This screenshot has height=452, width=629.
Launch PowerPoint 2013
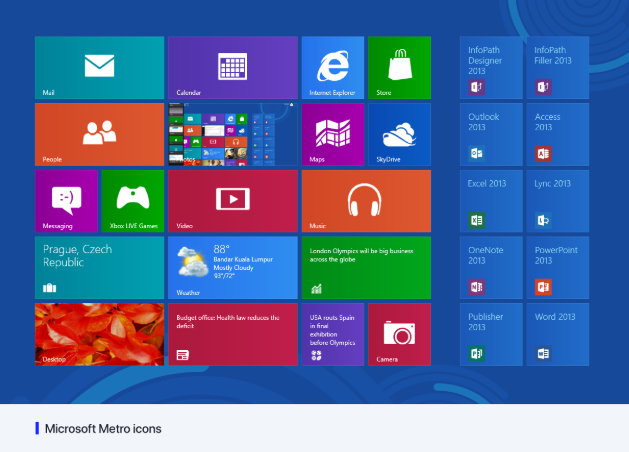(558, 268)
